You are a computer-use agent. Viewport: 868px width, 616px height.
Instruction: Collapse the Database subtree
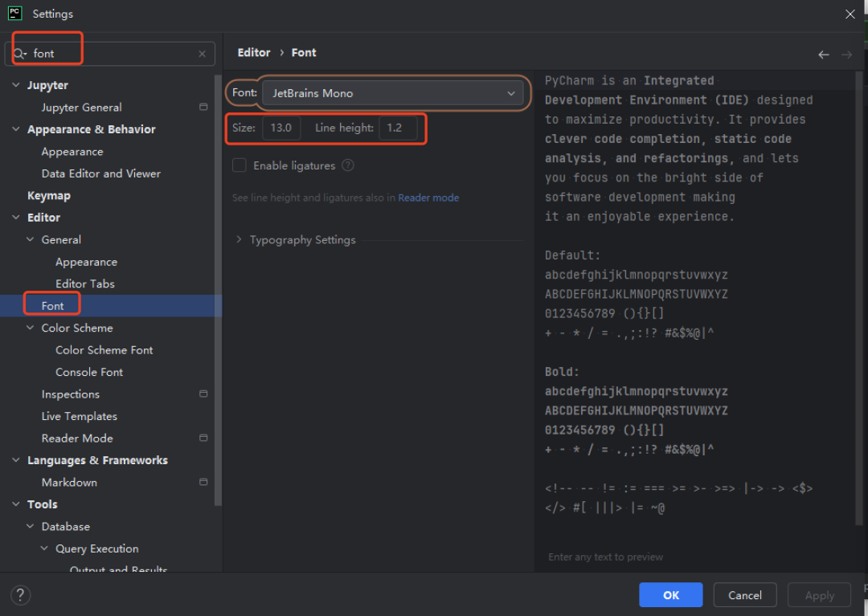pos(30,526)
